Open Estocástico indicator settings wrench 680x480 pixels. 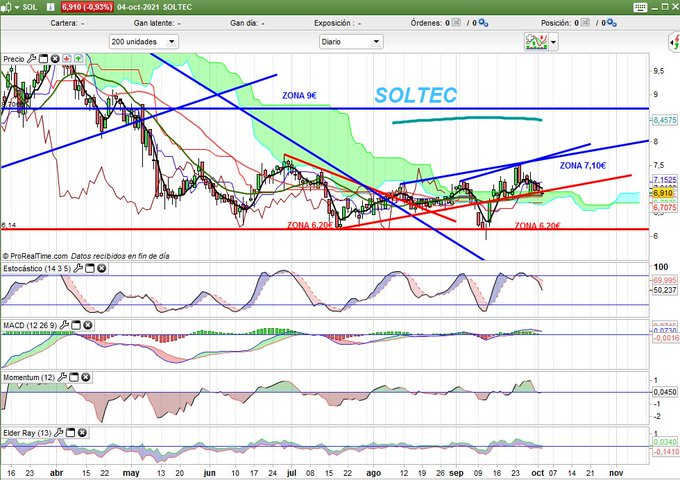tap(78, 268)
